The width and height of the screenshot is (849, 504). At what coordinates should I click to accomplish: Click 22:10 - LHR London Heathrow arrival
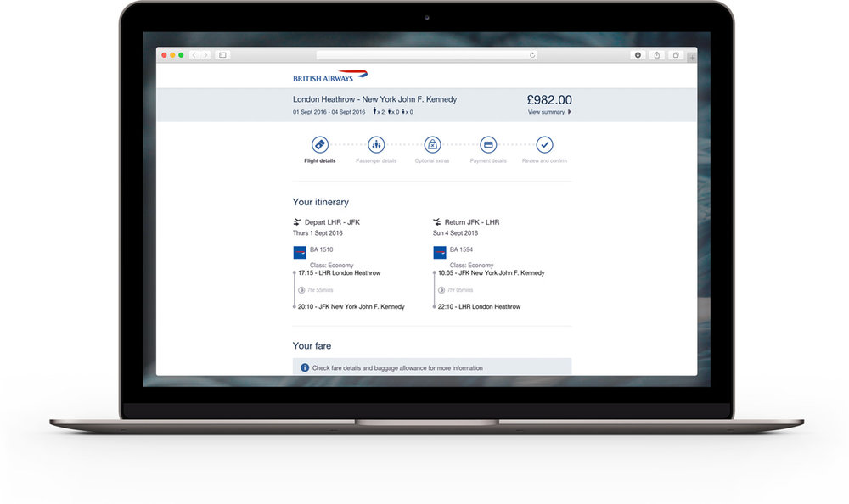pyautogui.click(x=479, y=306)
